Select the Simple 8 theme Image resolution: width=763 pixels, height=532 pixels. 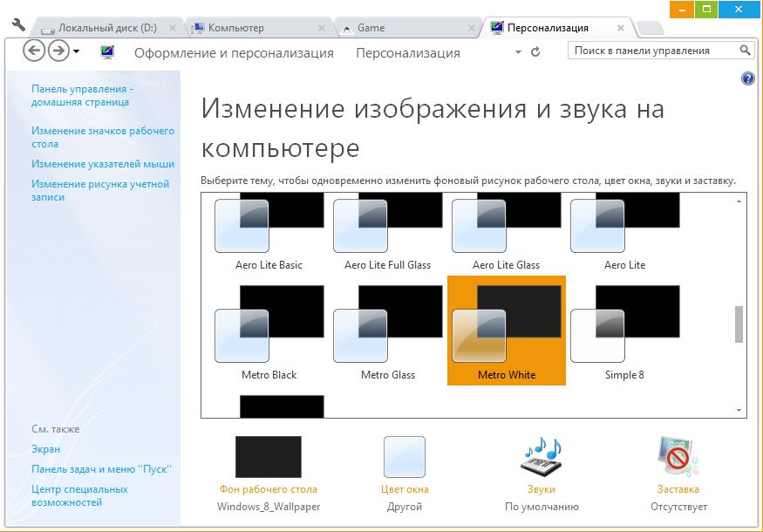625,331
